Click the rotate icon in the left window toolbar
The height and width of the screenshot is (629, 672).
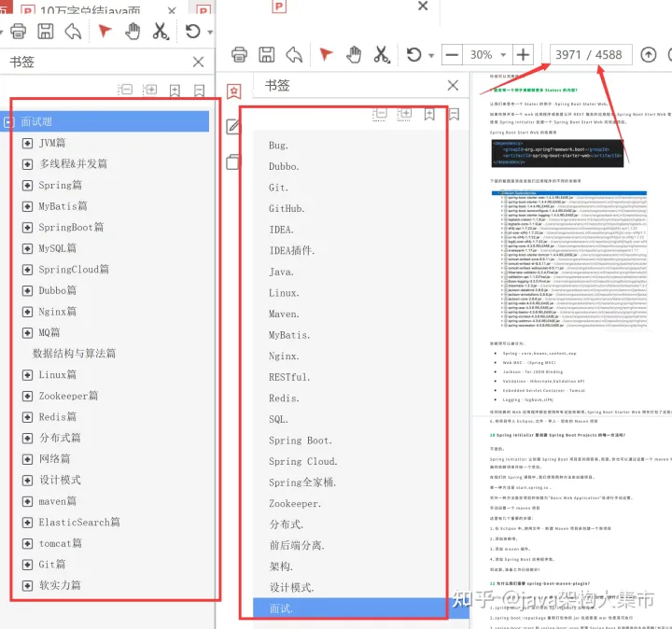click(x=193, y=32)
